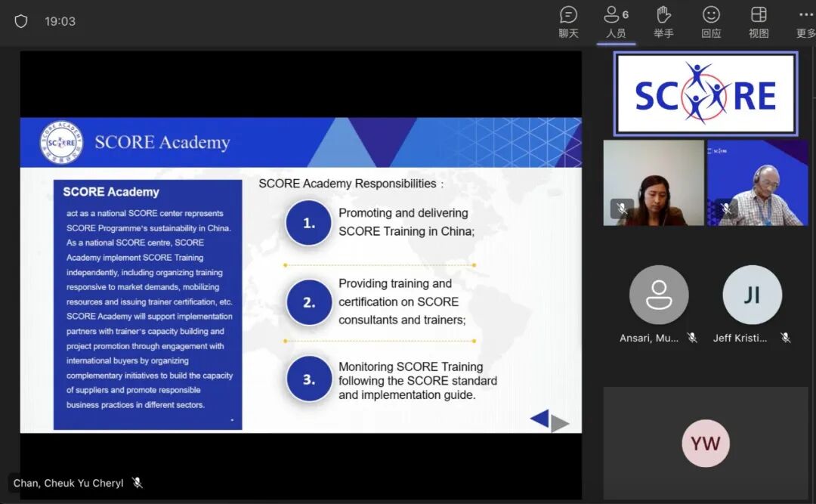The width and height of the screenshot is (816, 504).
Task: Click the presenter name Chan, Cheuk Yu Cheryl
Action: [x=68, y=483]
